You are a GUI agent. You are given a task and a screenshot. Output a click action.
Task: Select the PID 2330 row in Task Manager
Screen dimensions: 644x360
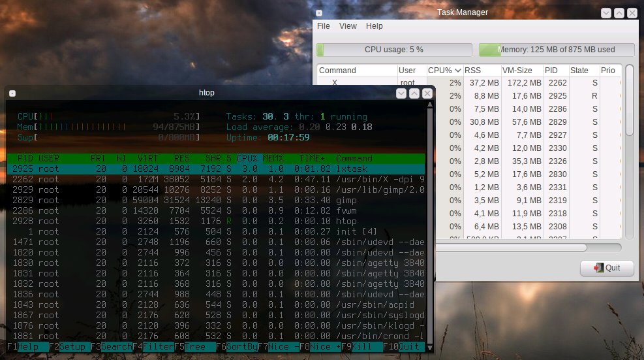(528, 148)
